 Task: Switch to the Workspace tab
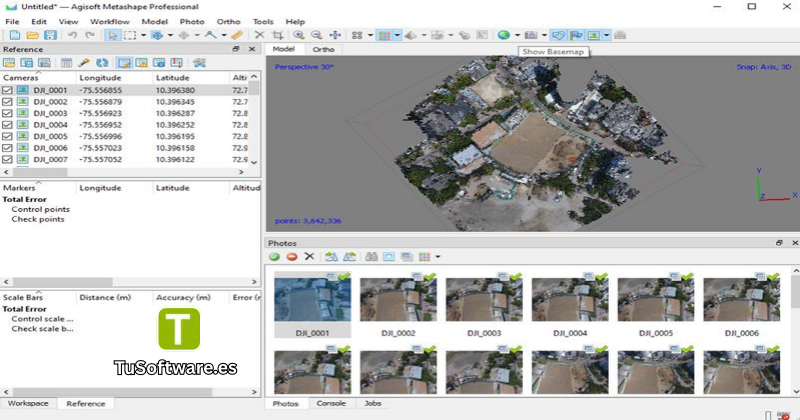click(x=28, y=403)
